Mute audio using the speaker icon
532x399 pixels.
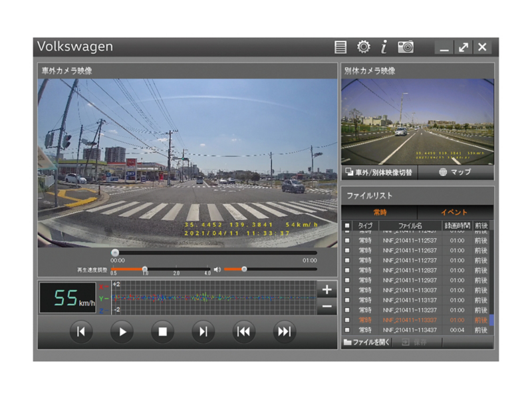click(217, 269)
